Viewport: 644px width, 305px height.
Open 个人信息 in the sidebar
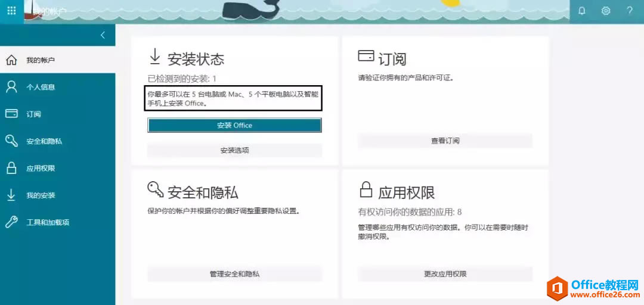coord(57,87)
